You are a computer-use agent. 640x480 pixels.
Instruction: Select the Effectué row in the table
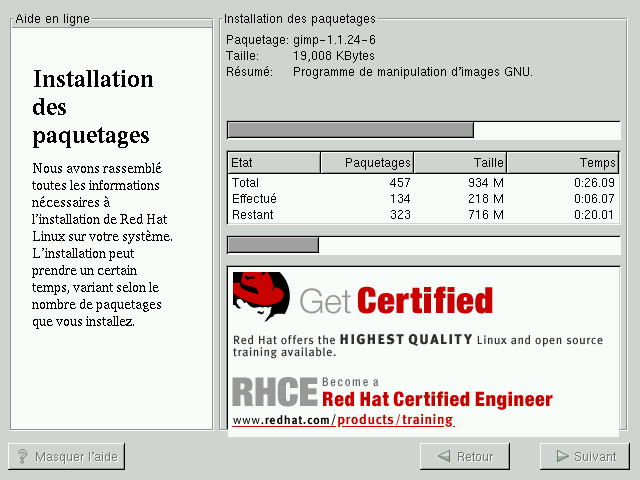tap(423, 199)
